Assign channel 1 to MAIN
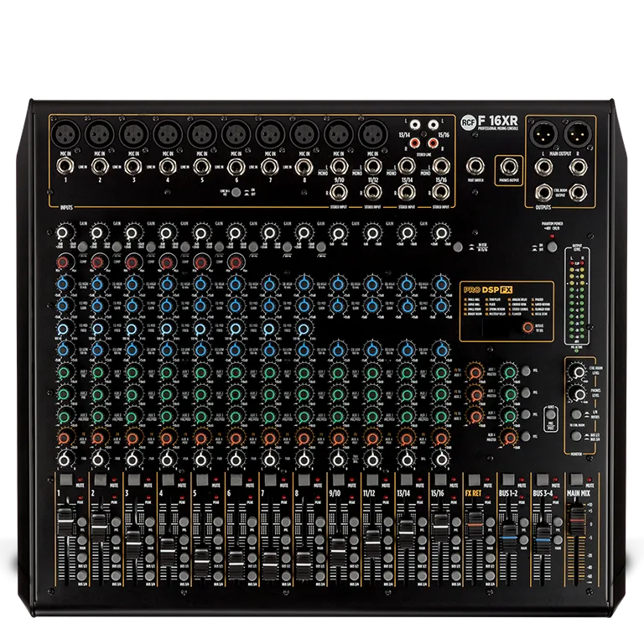This screenshot has width=644, height=644. click(x=82, y=540)
